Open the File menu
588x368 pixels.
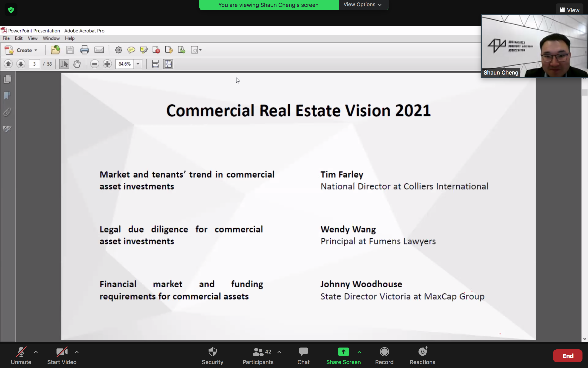point(6,38)
